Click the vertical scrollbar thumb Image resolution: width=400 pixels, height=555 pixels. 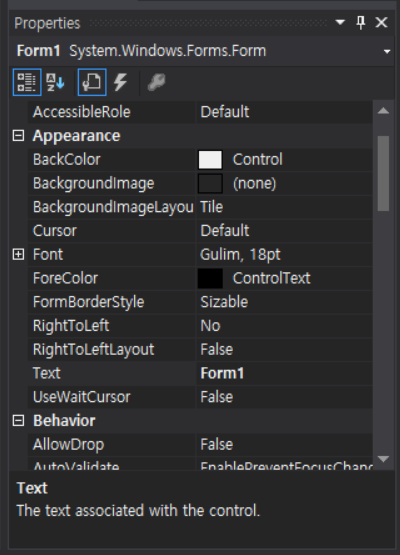(x=383, y=173)
